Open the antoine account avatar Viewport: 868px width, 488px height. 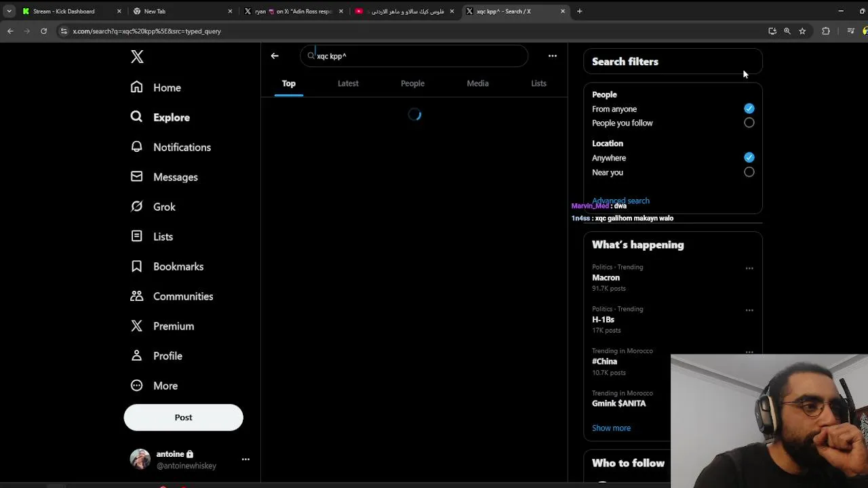pos(140,460)
